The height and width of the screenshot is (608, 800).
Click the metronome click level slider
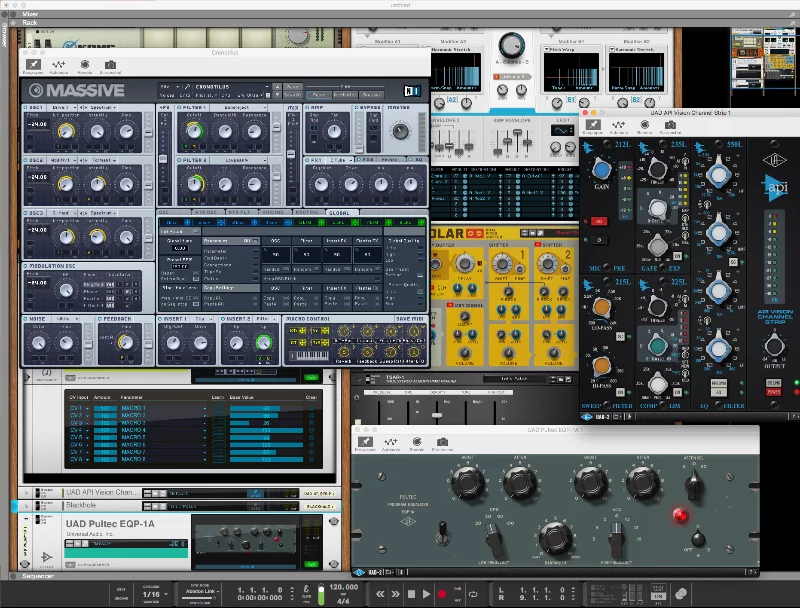tap(321, 594)
